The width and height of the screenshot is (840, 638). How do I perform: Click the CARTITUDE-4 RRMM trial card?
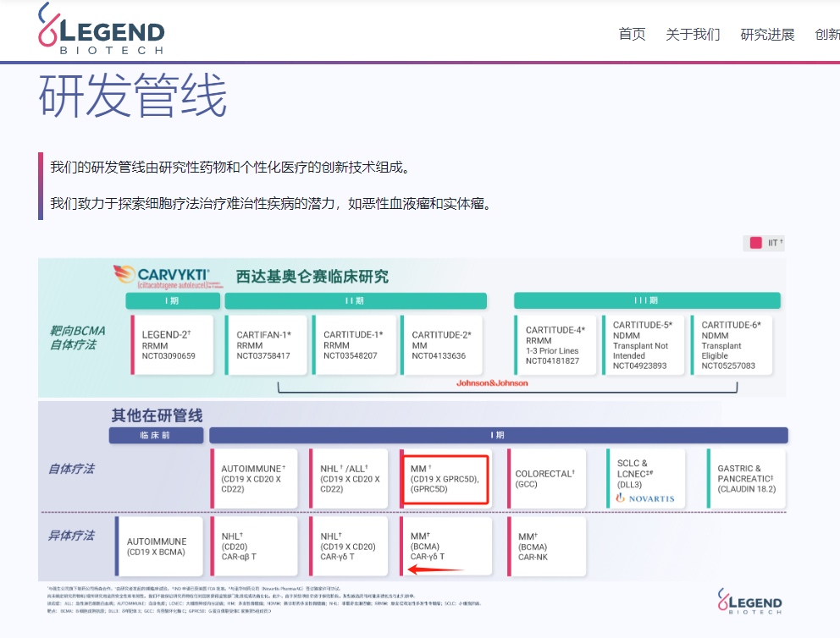tap(555, 344)
